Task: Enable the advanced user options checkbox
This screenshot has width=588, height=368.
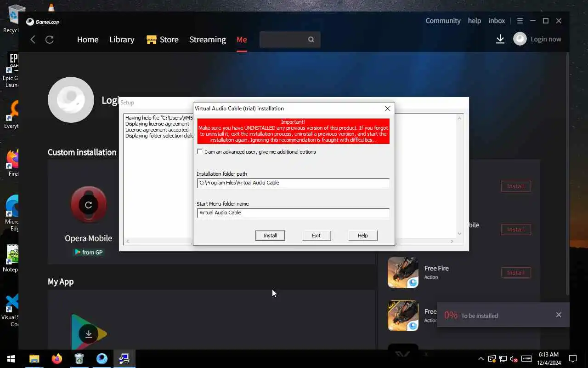Action: [200, 152]
